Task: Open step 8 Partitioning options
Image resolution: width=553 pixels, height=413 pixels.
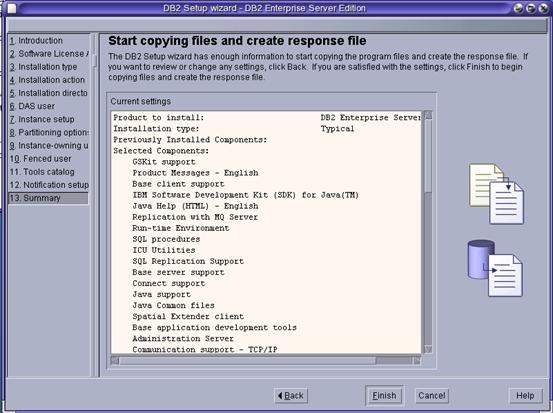Action: pyautogui.click(x=48, y=132)
